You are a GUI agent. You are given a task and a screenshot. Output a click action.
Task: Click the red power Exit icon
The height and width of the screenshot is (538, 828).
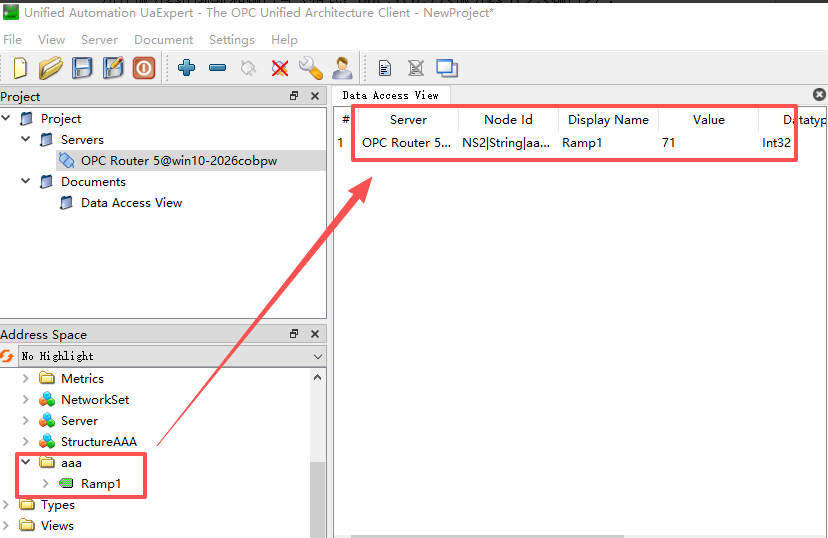pyautogui.click(x=144, y=68)
